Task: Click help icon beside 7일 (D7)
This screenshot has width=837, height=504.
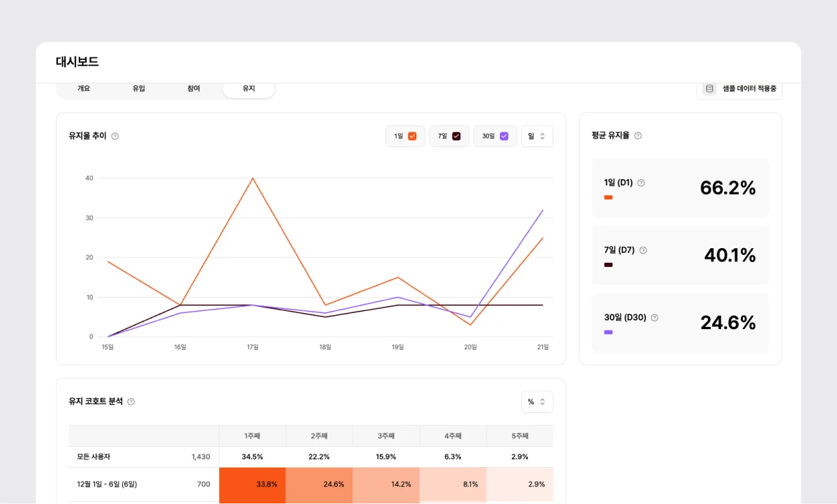Action: (x=643, y=250)
